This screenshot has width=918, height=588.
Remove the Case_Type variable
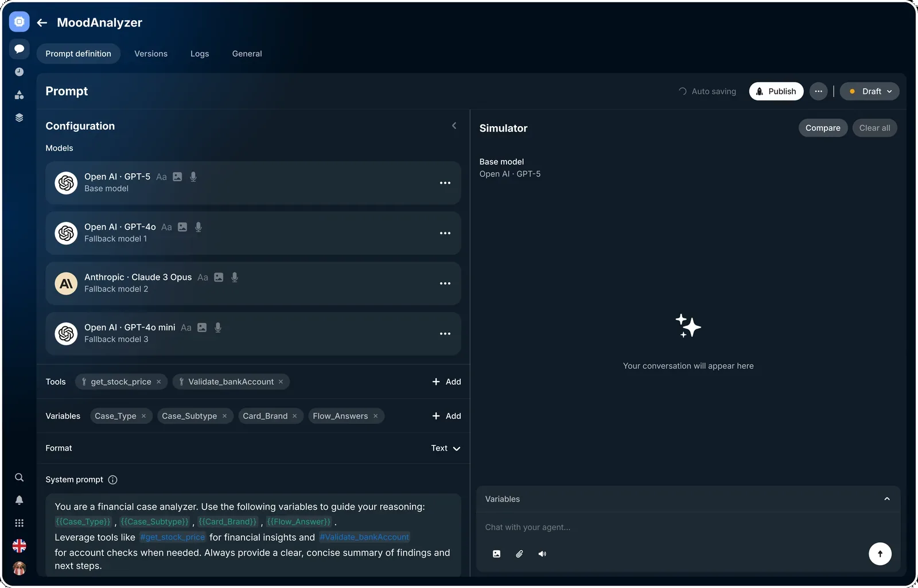[x=144, y=416]
